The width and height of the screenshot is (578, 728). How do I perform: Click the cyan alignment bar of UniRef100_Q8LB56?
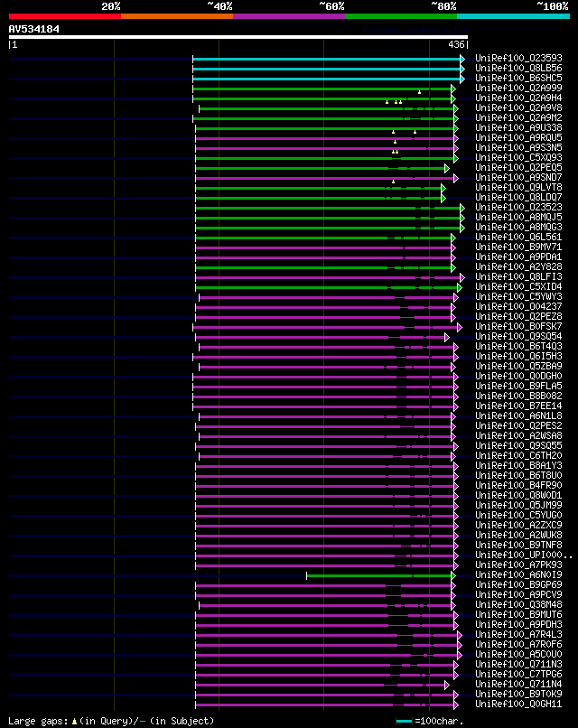[x=327, y=70]
